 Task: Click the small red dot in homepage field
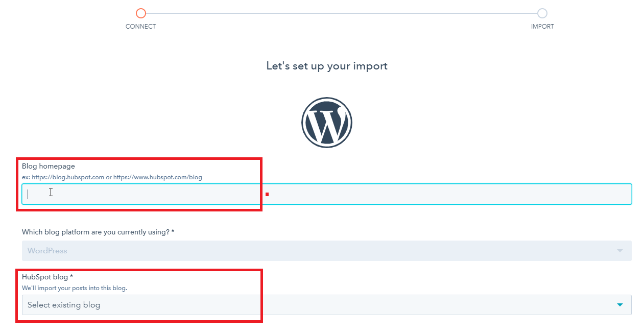coord(267,194)
